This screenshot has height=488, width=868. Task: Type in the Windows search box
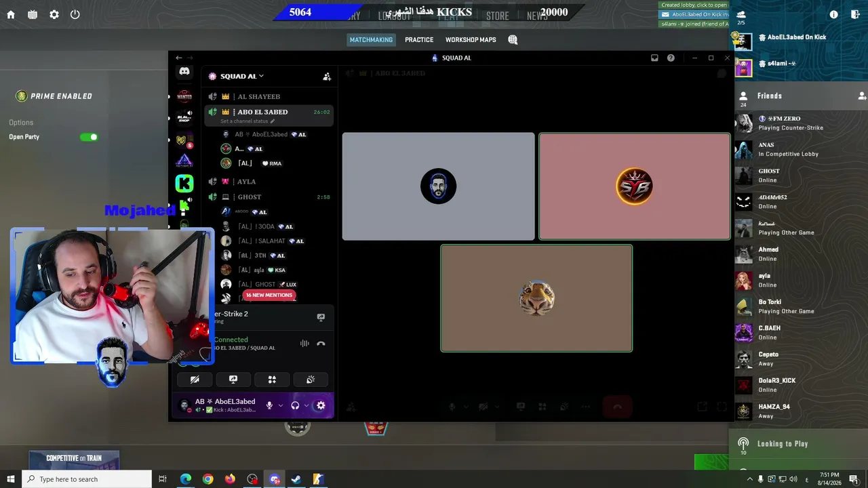pos(87,479)
